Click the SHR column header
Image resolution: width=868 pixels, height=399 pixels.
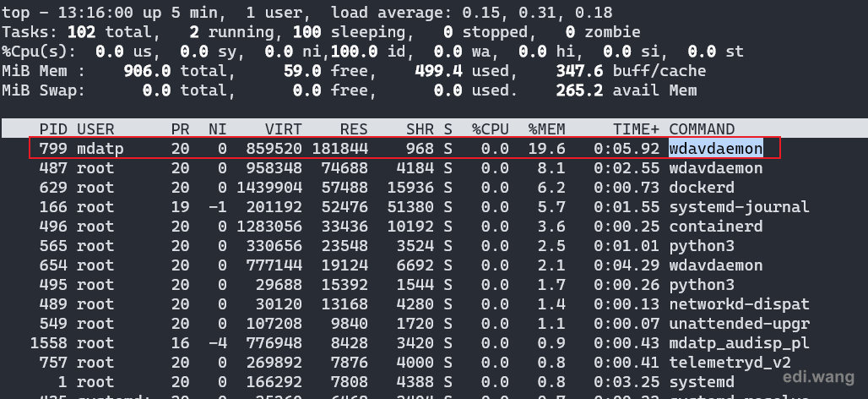click(420, 129)
